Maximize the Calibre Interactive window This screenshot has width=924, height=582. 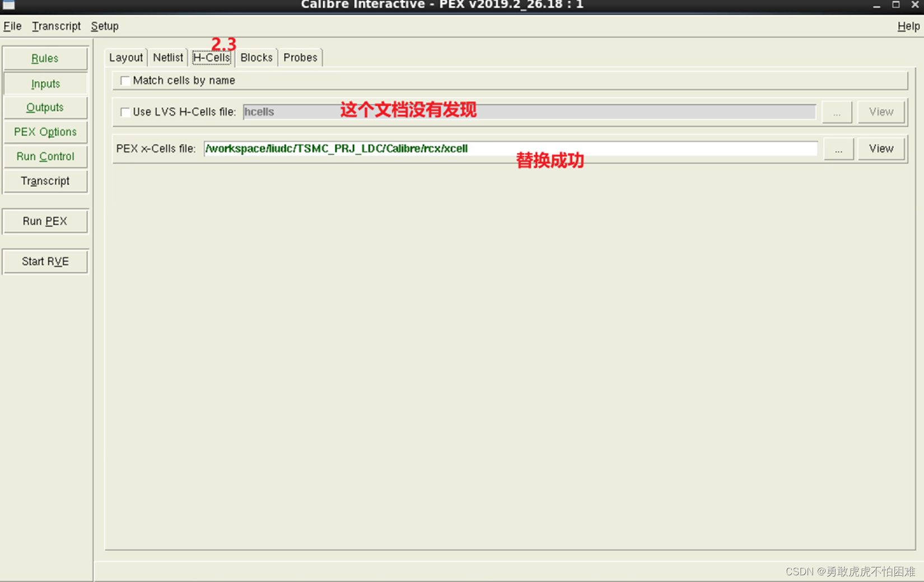(x=896, y=5)
